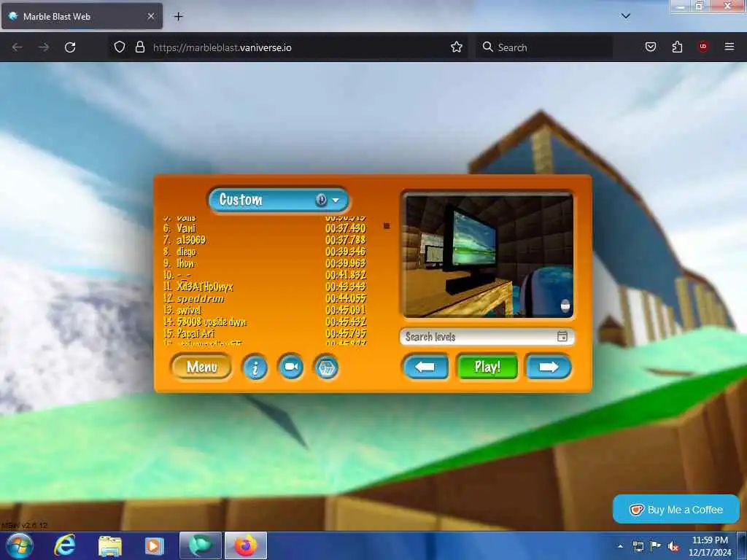Image resolution: width=747 pixels, height=560 pixels.
Task: Bookmark this page with the star
Action: pos(457,47)
